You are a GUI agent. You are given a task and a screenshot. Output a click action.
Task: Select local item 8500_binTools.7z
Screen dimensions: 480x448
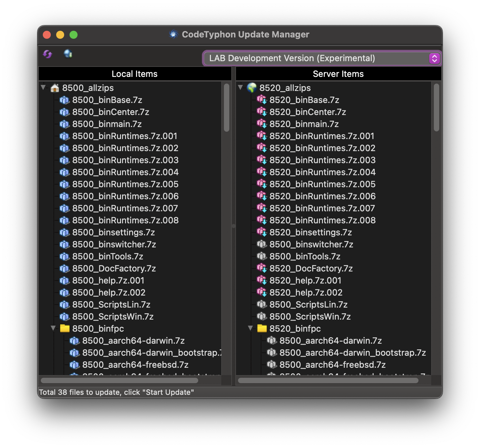click(108, 256)
